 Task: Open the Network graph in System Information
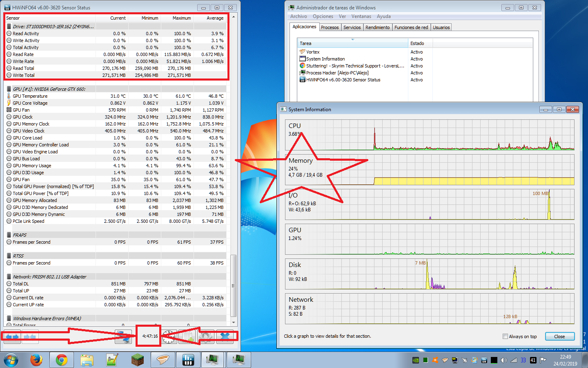tap(430, 309)
